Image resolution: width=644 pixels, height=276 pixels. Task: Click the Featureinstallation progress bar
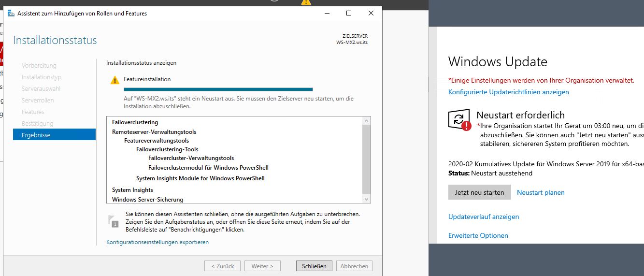coord(218,89)
